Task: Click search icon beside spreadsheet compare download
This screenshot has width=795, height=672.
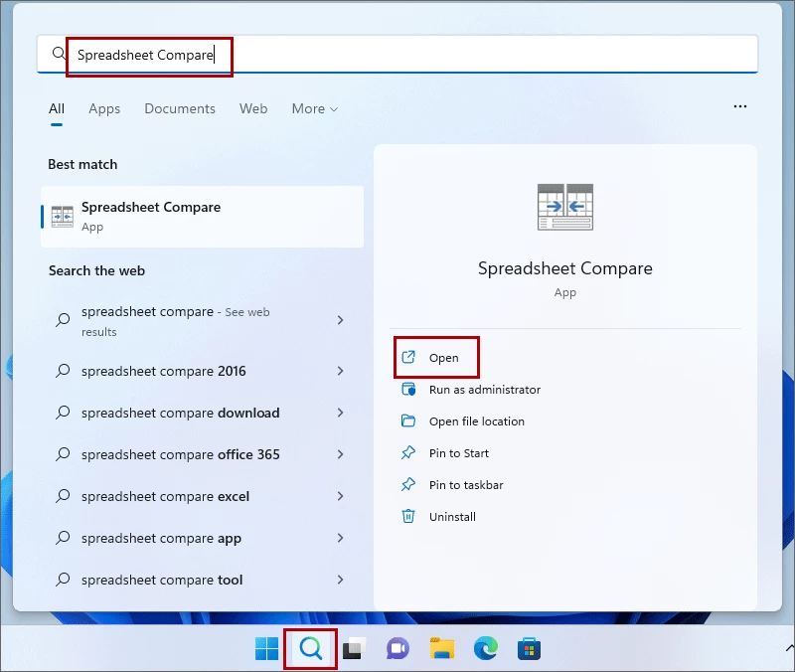Action: [x=63, y=413]
